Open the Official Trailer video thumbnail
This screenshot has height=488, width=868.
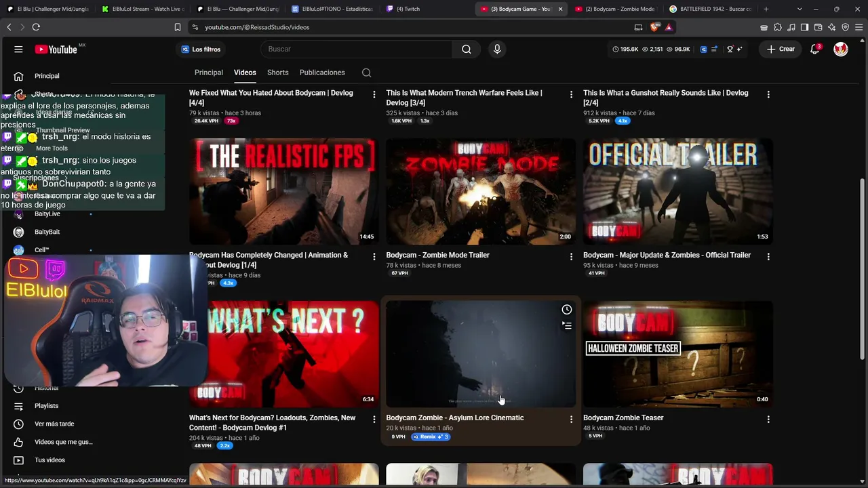(677, 191)
